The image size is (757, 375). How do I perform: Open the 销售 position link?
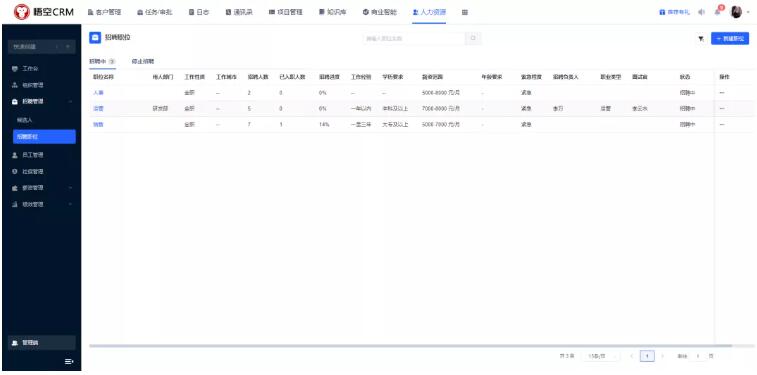(x=98, y=125)
